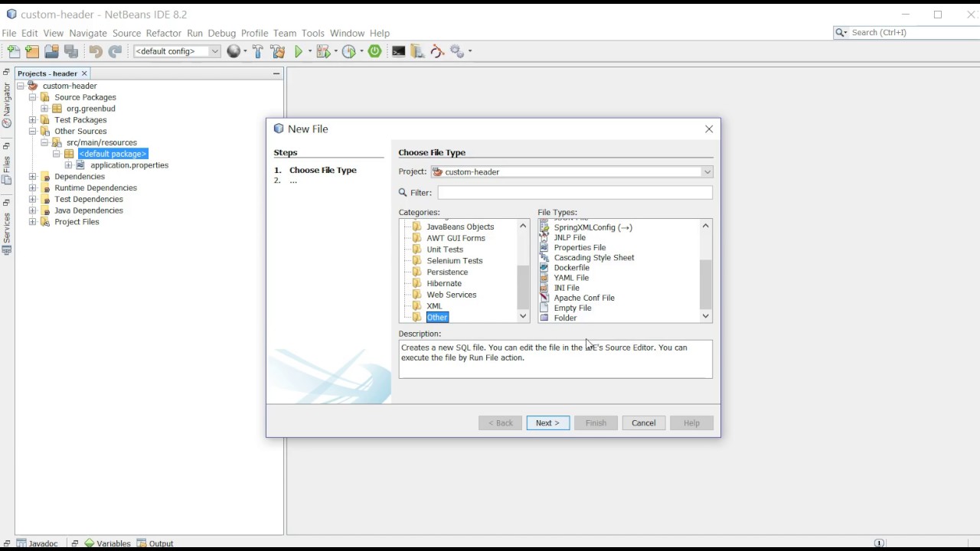980x551 pixels.
Task: Expand the org.greenbud package node
Action: coord(44,109)
